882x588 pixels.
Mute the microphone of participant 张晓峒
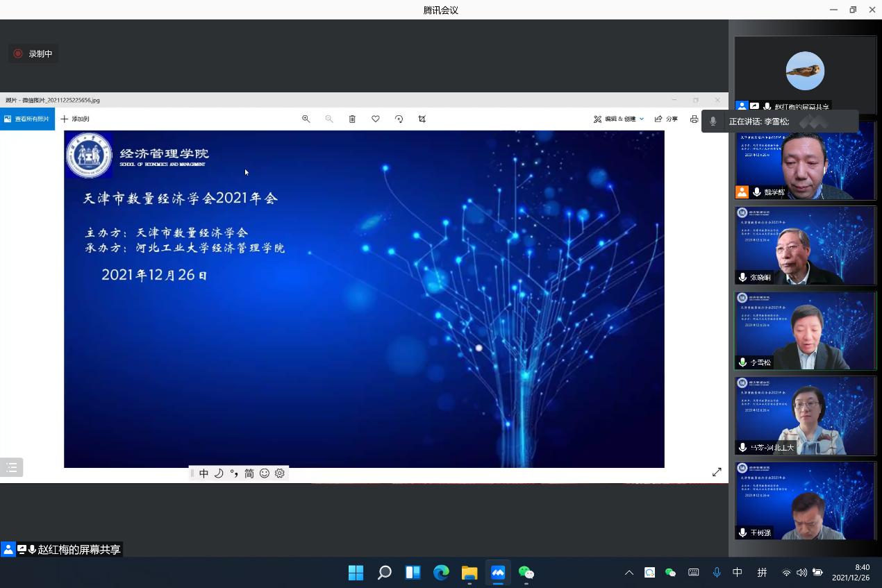pos(742,277)
